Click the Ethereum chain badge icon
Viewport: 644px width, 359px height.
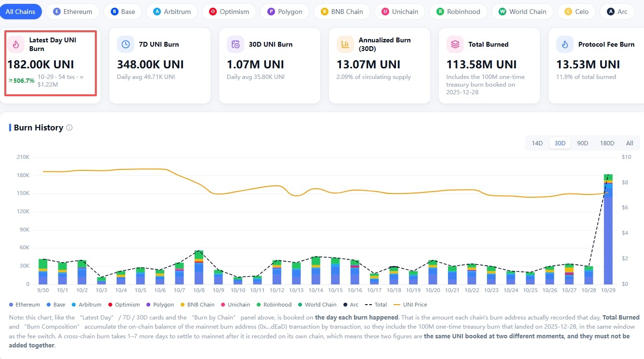(57, 12)
